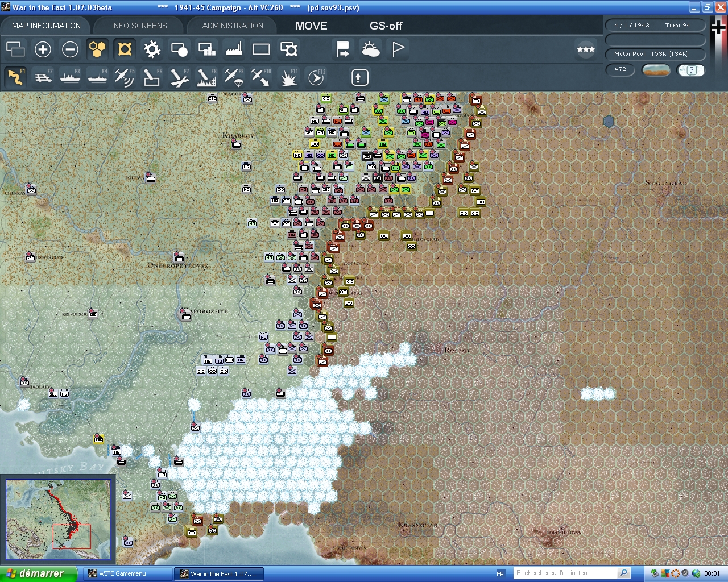Click War in the East taskbar button
Screen dimensions: 728x582
(219, 574)
